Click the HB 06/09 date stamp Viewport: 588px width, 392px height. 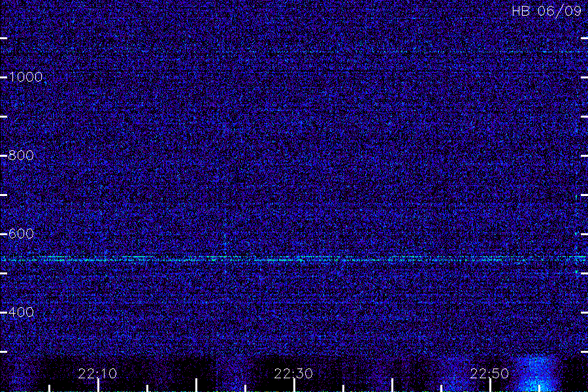click(x=547, y=11)
